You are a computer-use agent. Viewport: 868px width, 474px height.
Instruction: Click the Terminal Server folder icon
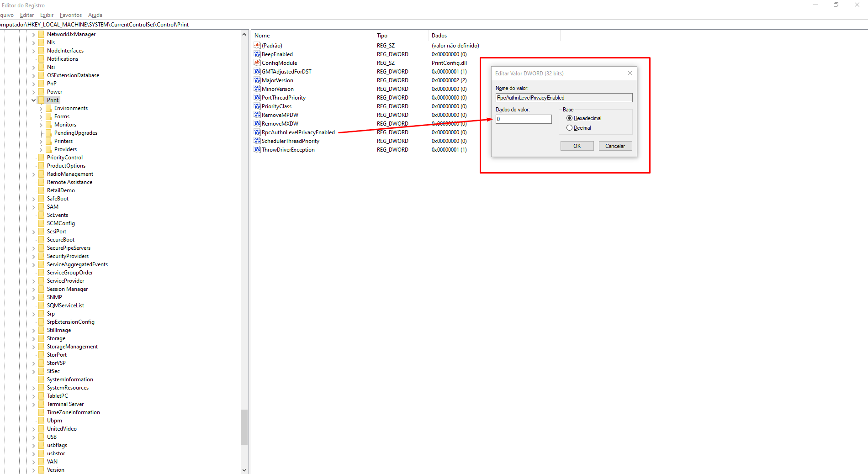pyautogui.click(x=42, y=404)
